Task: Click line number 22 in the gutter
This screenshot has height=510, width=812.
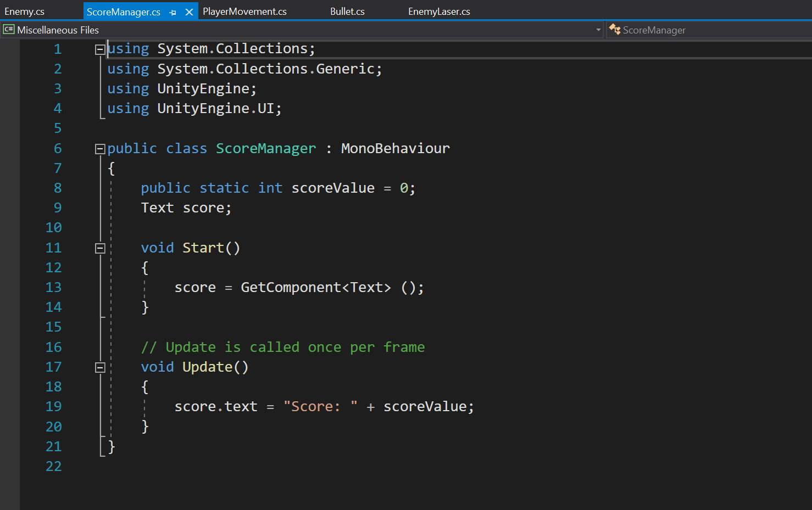Action: (x=53, y=467)
